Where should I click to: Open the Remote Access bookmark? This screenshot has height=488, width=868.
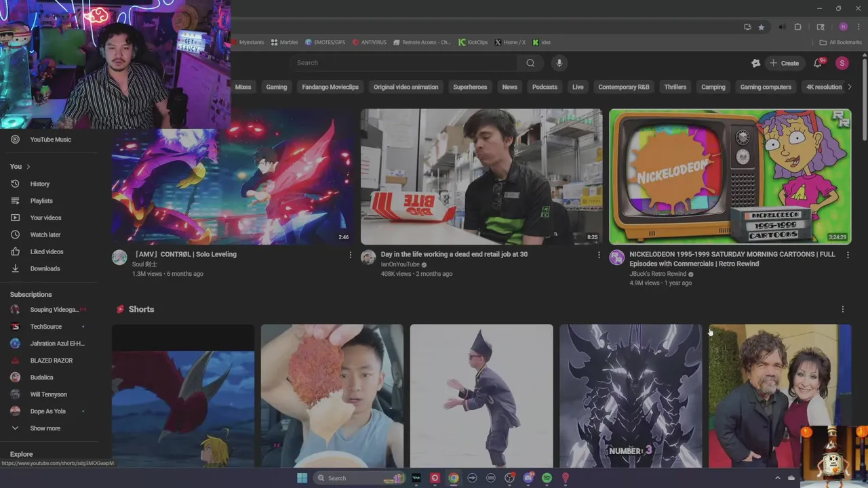(422, 42)
